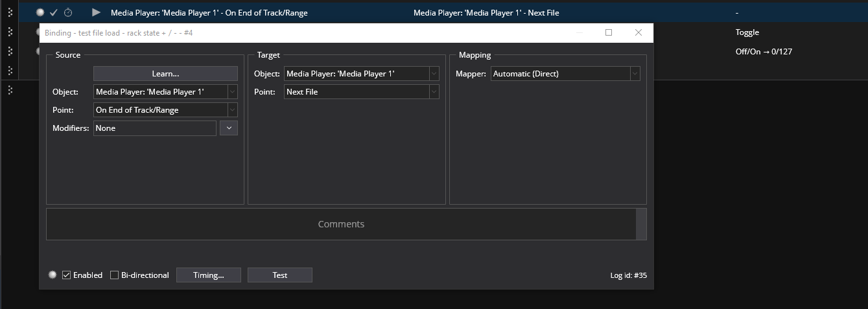
Task: Click the play triangle icon in first binding row
Action: [96, 12]
